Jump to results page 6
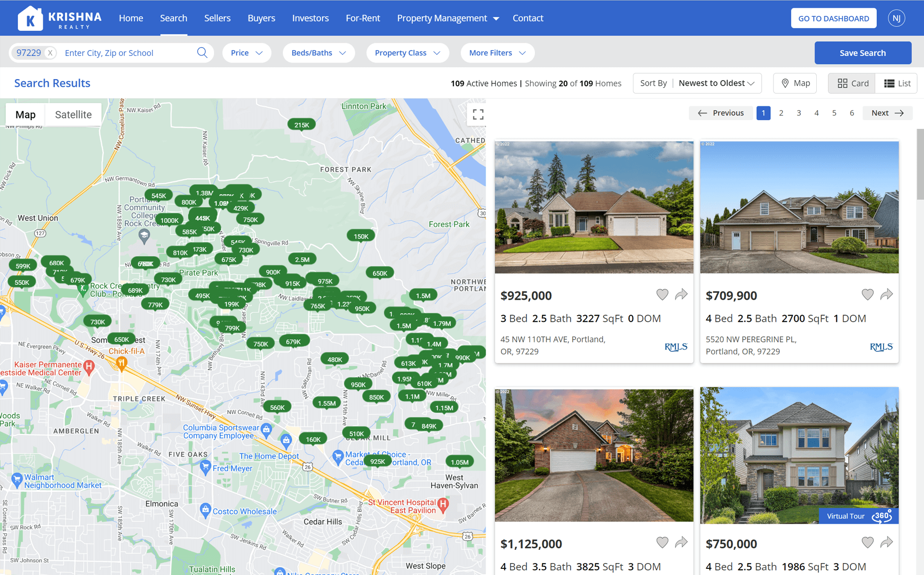The height and width of the screenshot is (575, 924). [x=852, y=113]
